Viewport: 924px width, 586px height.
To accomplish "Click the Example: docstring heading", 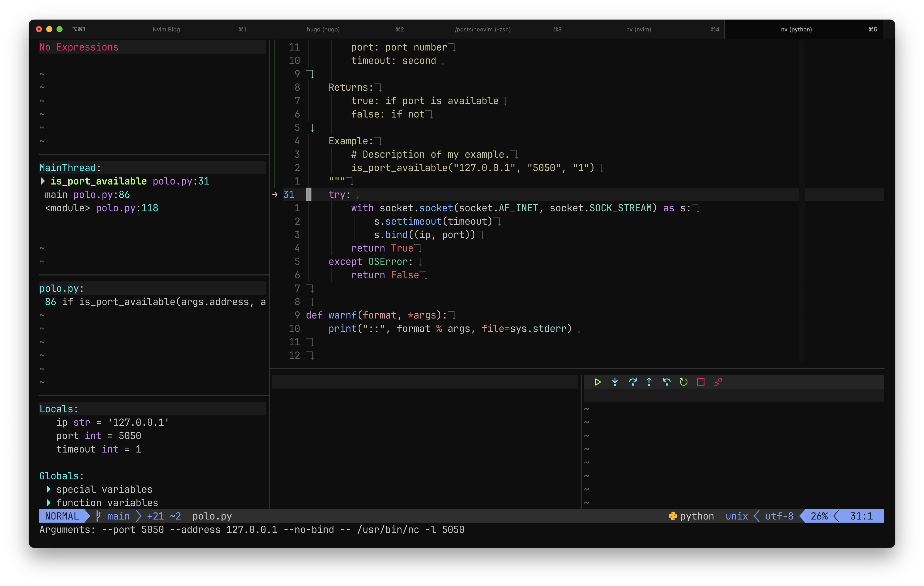I will 351,141.
